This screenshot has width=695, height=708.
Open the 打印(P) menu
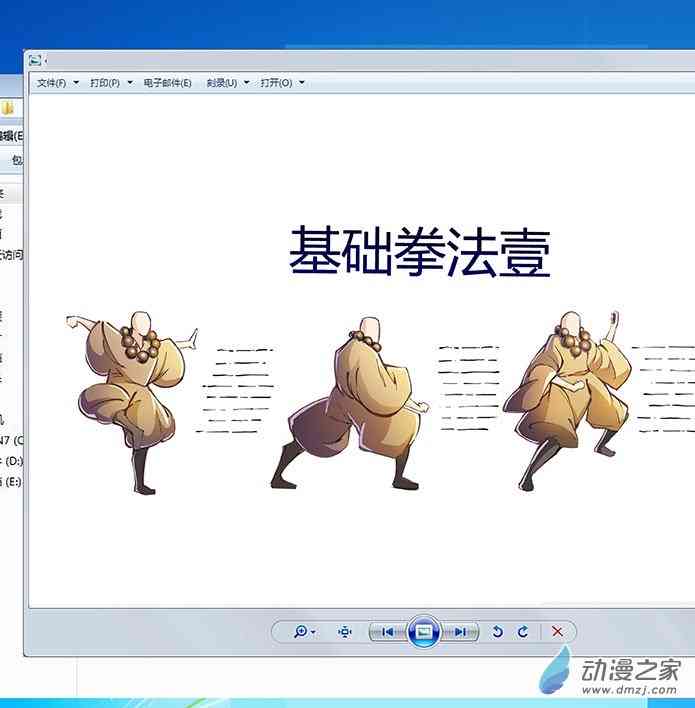pyautogui.click(x=105, y=83)
